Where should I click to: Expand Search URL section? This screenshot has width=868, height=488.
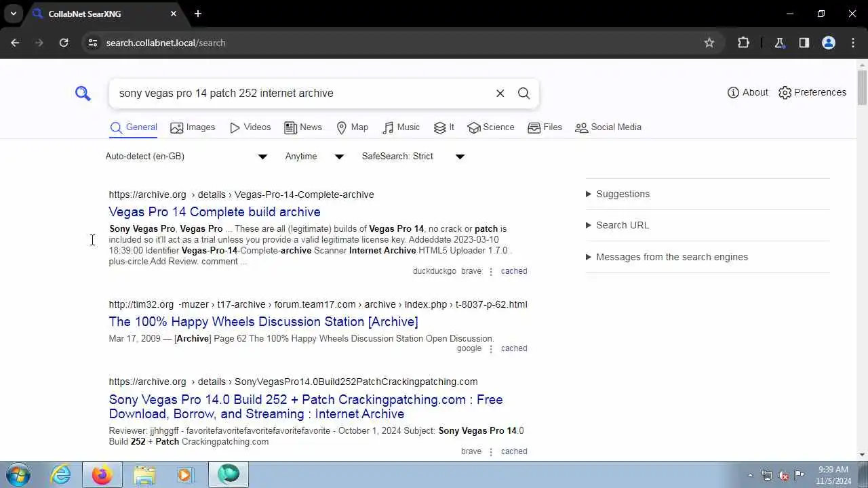click(x=617, y=225)
